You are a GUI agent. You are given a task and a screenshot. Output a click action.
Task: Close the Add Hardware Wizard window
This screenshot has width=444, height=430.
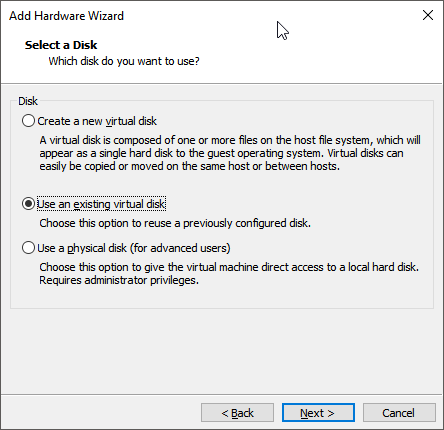point(428,15)
